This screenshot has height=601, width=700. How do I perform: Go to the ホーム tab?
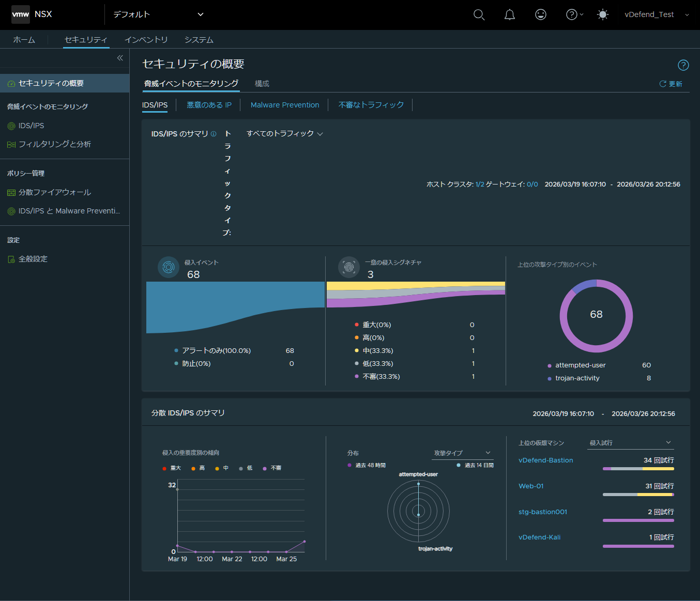(x=24, y=40)
